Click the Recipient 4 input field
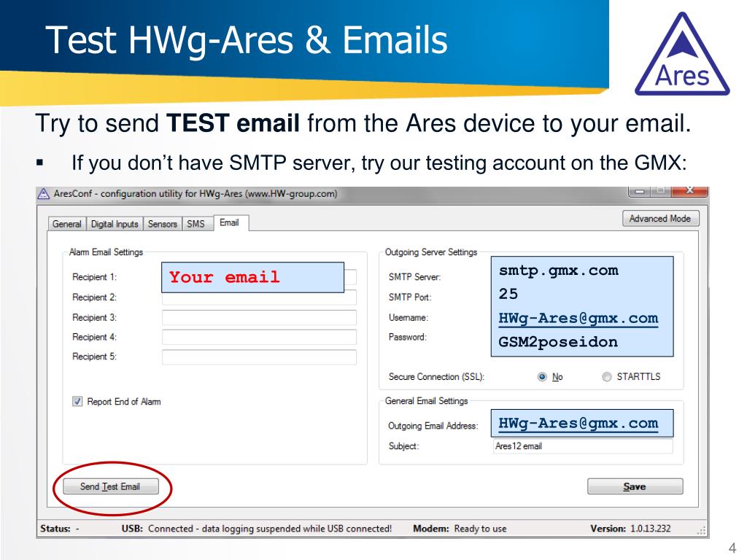The width and height of the screenshot is (747, 560). coord(259,337)
